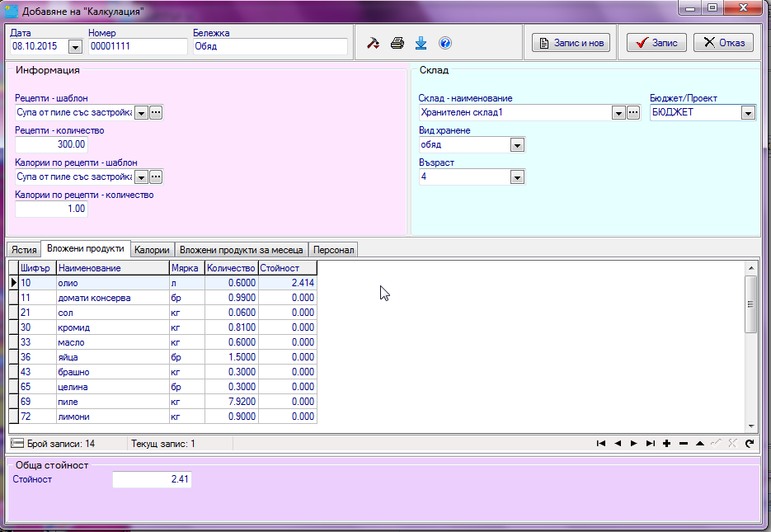Click the record list icon beside Брой записи
This screenshot has height=532, width=771.
pos(17,444)
